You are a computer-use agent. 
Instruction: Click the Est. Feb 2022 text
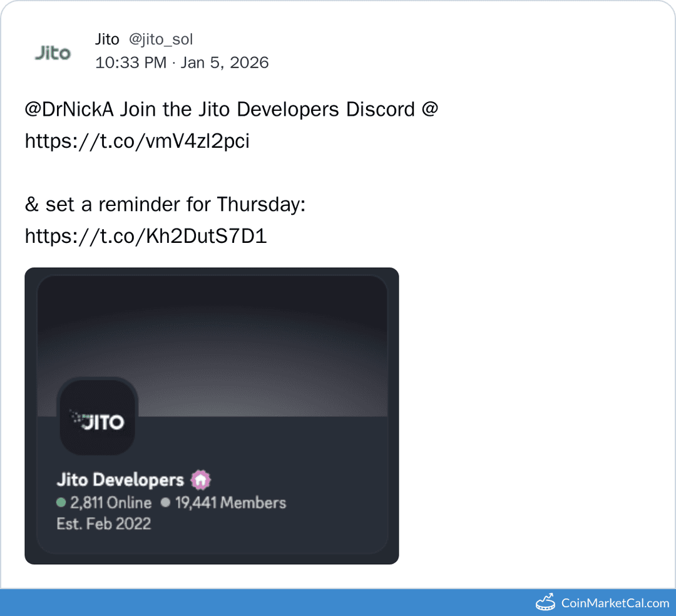[104, 523]
